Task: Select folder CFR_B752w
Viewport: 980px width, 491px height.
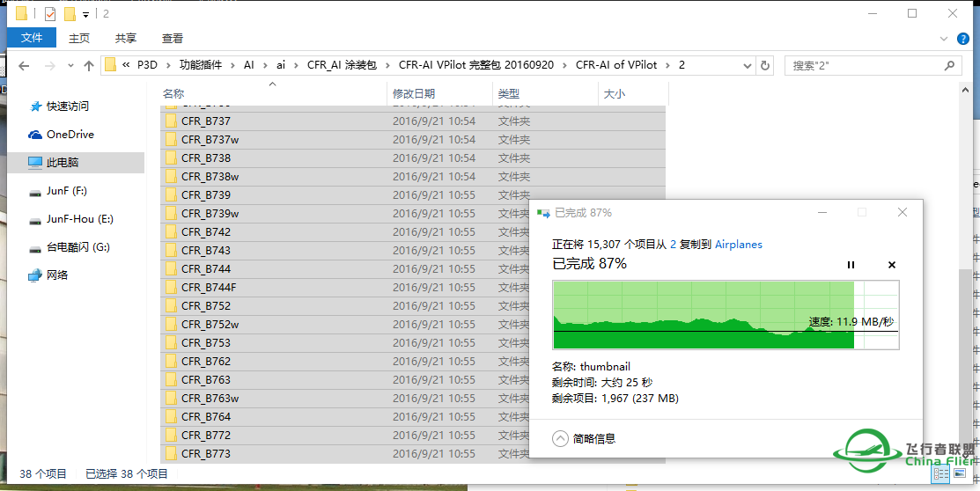Action: 344,324
